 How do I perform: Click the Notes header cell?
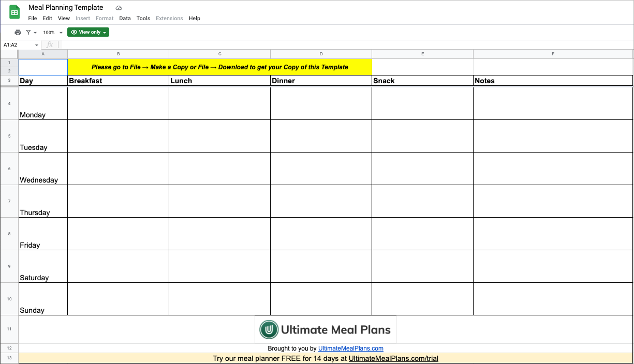coord(553,81)
